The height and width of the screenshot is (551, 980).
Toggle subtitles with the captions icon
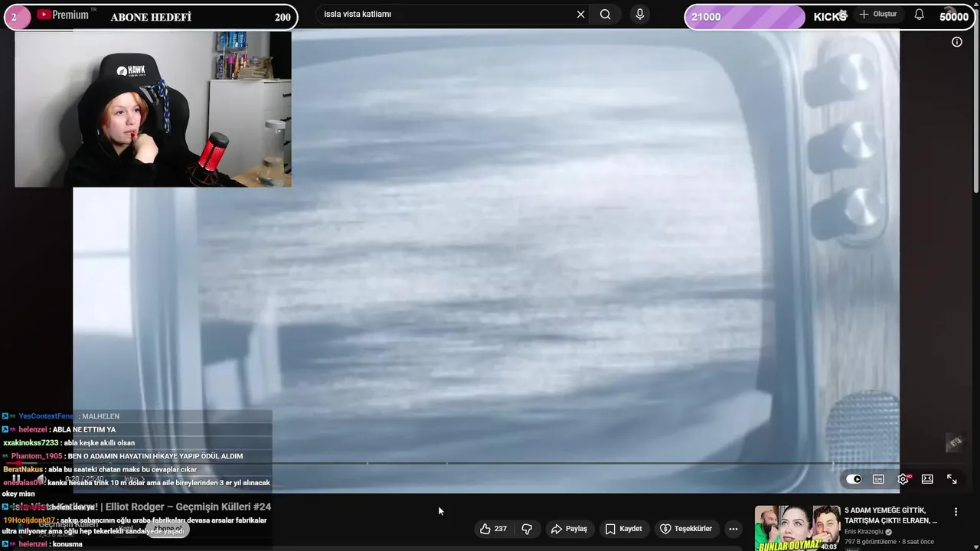click(x=878, y=479)
